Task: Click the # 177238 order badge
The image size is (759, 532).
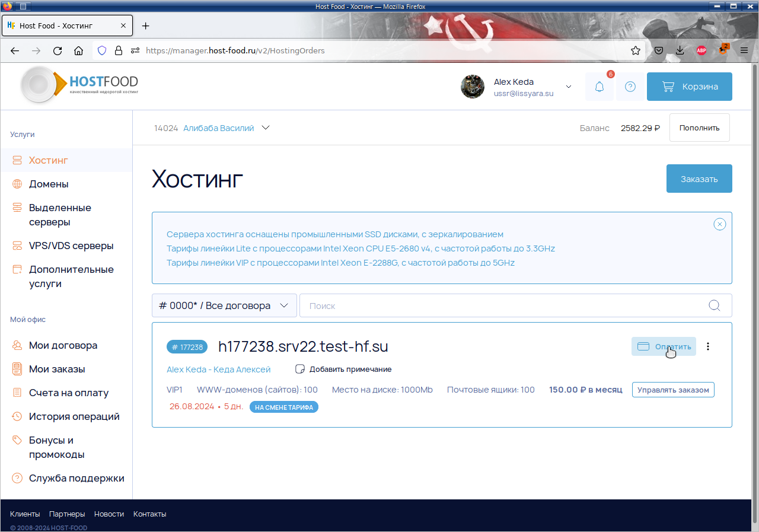Action: 187,347
